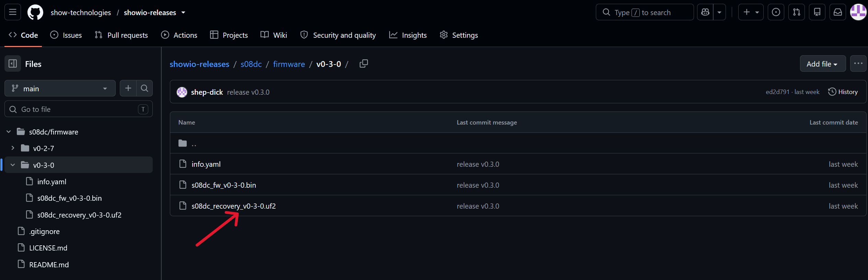Expand the Copilot options dropdown arrow

click(719, 12)
